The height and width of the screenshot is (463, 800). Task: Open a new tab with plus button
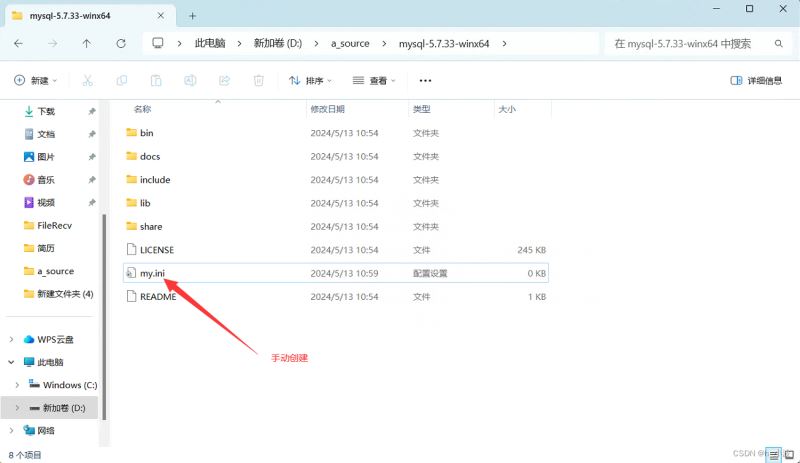[193, 16]
